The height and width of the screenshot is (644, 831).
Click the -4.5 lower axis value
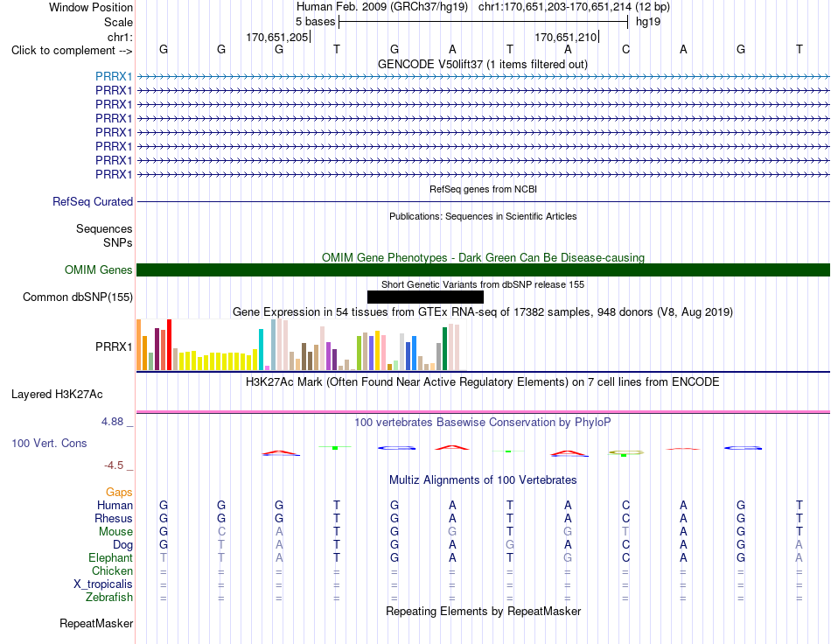pos(114,465)
